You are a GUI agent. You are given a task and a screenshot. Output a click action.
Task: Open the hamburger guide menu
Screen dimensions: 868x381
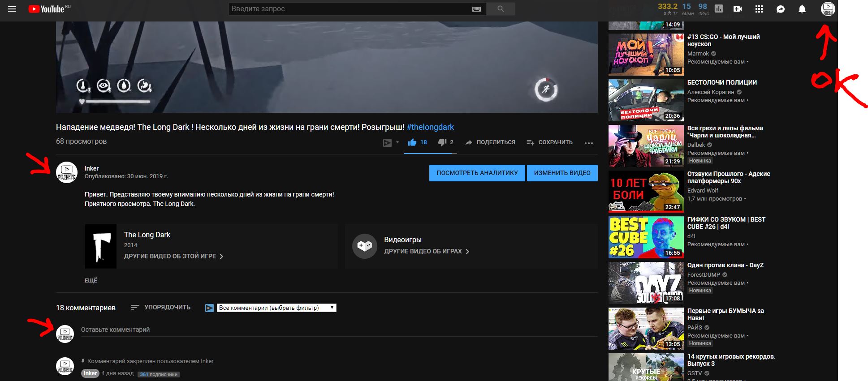pos(12,9)
